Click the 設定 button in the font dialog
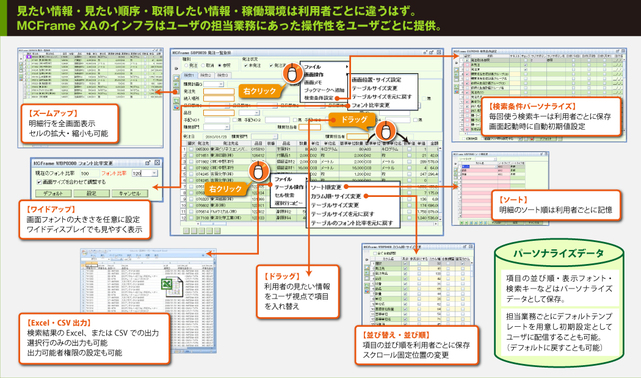This screenshot has height=378, width=641. point(91,193)
